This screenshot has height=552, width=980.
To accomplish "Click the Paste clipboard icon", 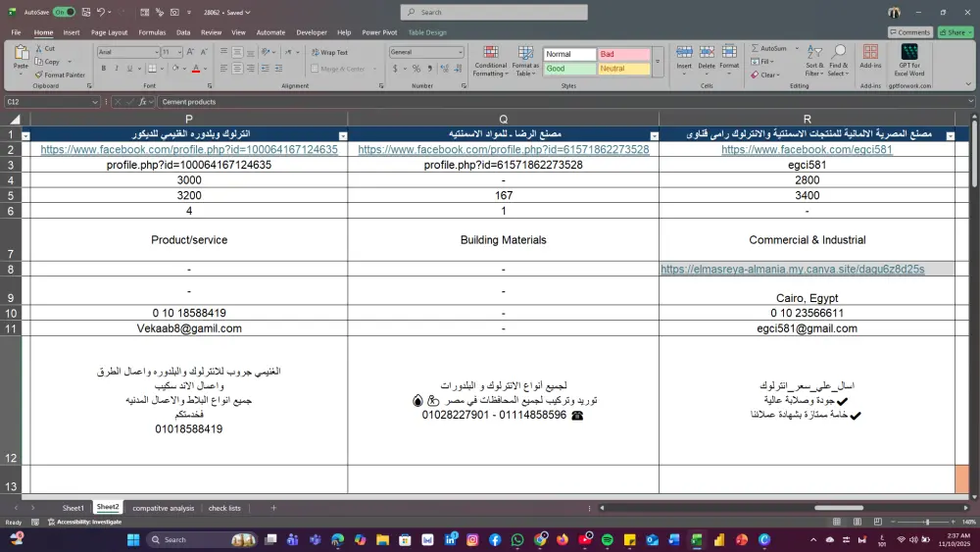I will coord(21,53).
